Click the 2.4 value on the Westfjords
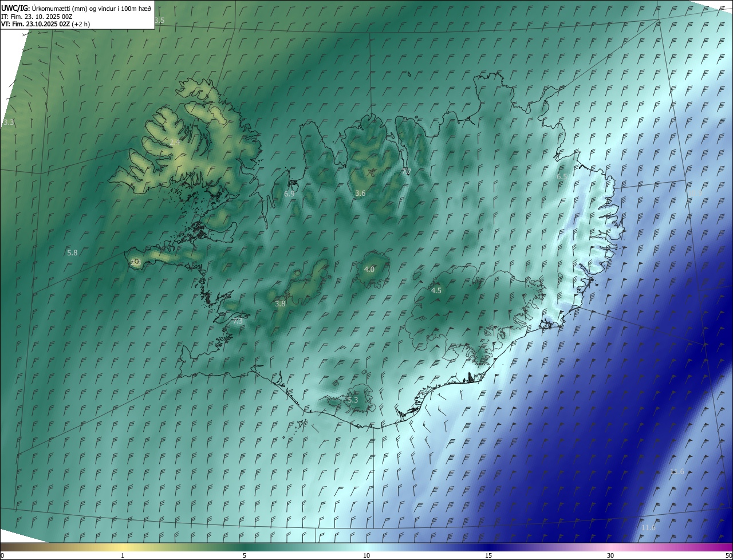 [x=175, y=142]
